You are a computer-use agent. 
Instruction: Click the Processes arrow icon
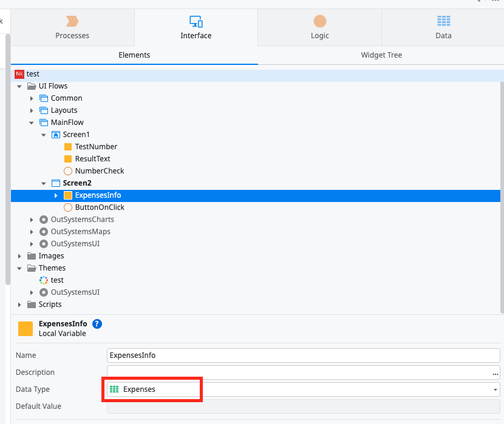[x=72, y=21]
